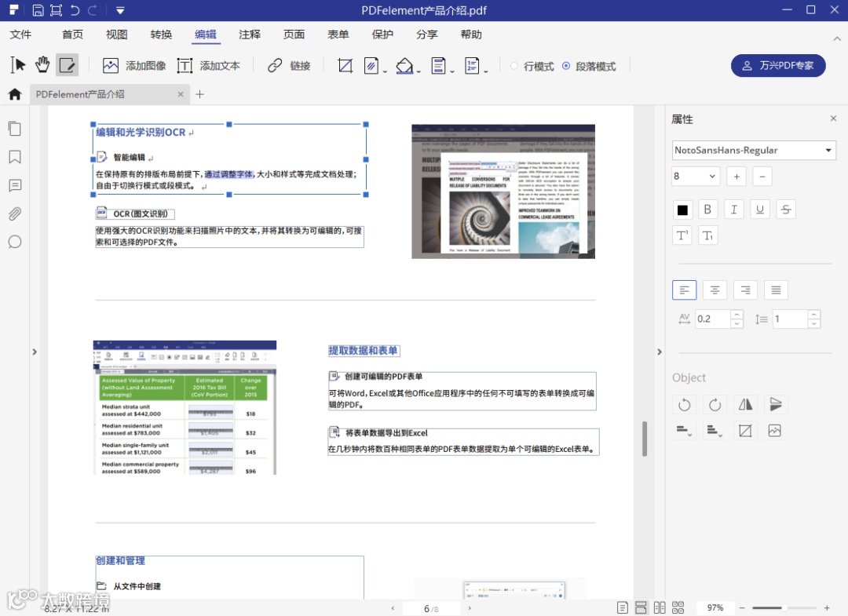Screen dimensions: 848x616
Task: Adjust the zoom slider
Action: [x=784, y=608]
